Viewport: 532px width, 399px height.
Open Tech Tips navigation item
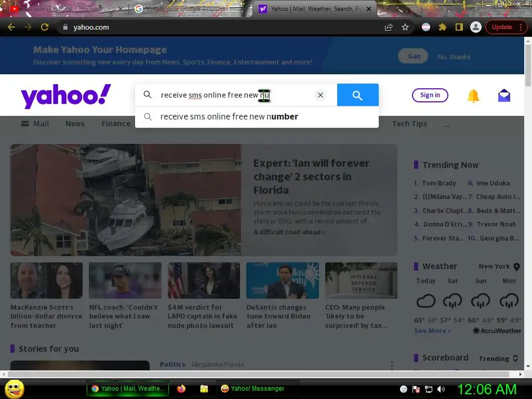(409, 124)
